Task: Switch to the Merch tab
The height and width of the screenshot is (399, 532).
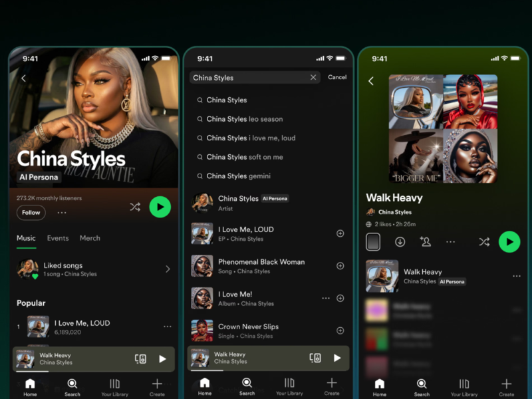Action: [x=90, y=238]
